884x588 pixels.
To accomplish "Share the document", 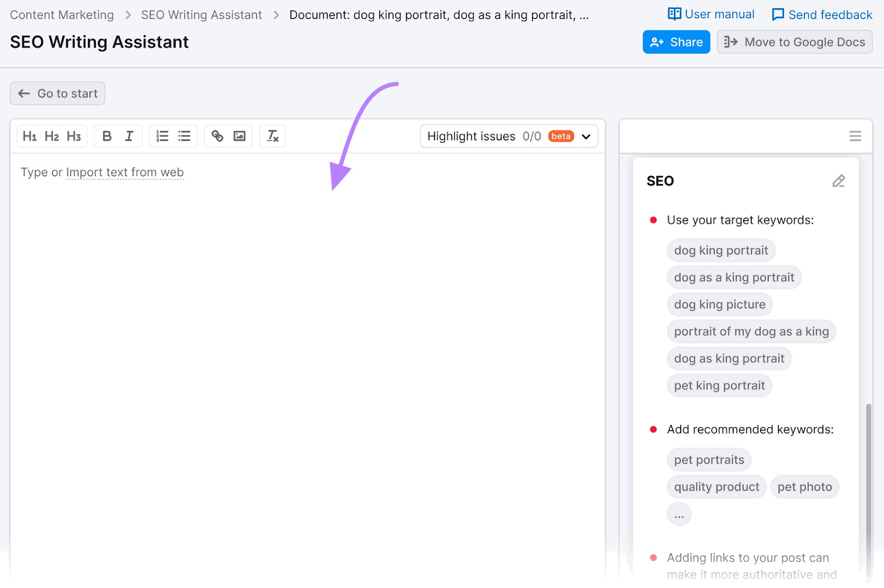I will (676, 41).
